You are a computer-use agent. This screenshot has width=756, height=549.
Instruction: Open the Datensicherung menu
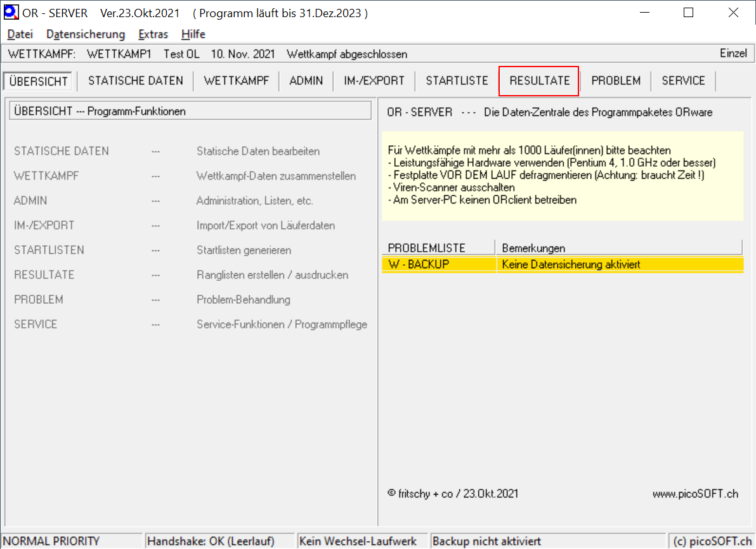(x=86, y=34)
